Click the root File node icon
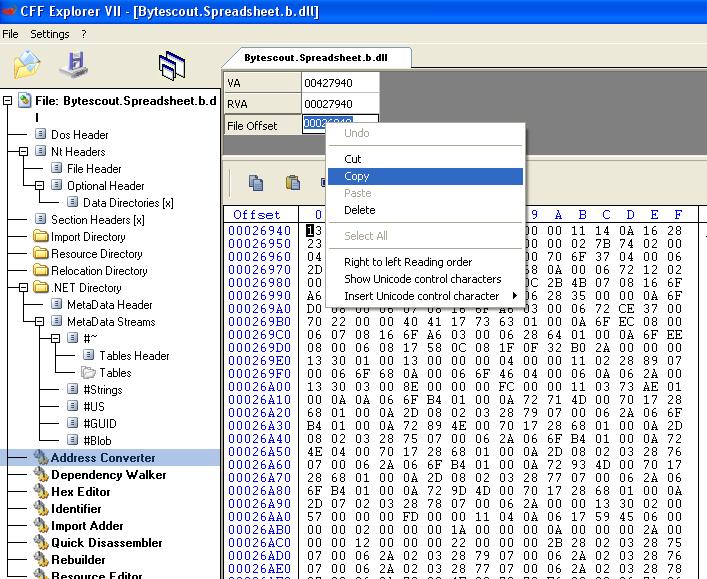 click(25, 100)
